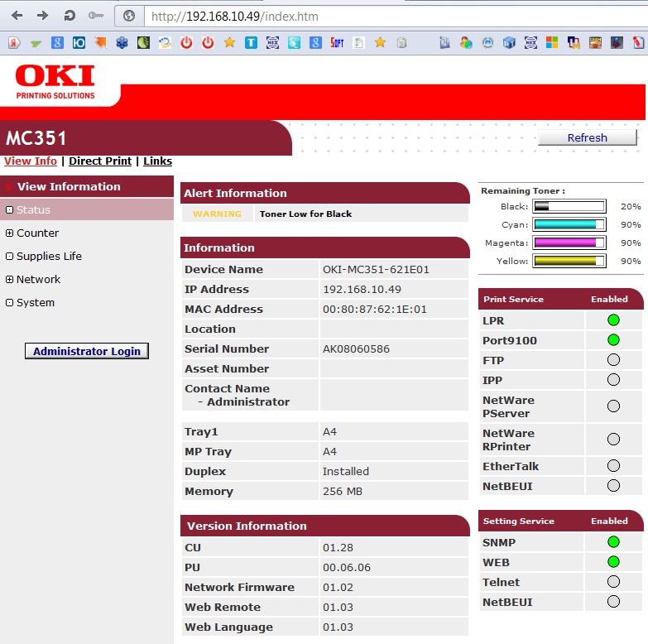Click the browser address bar URL
The width and height of the screenshot is (648, 644).
235,17
